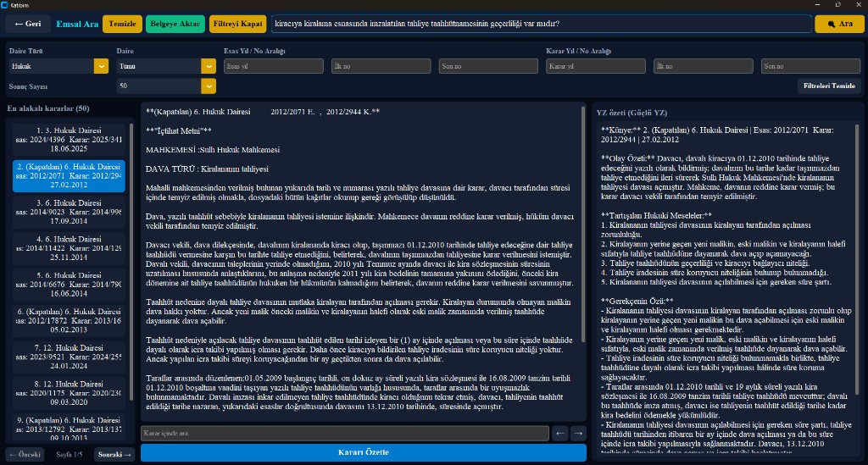
Task: Focus the Esas İlk no field
Action: coord(381,66)
